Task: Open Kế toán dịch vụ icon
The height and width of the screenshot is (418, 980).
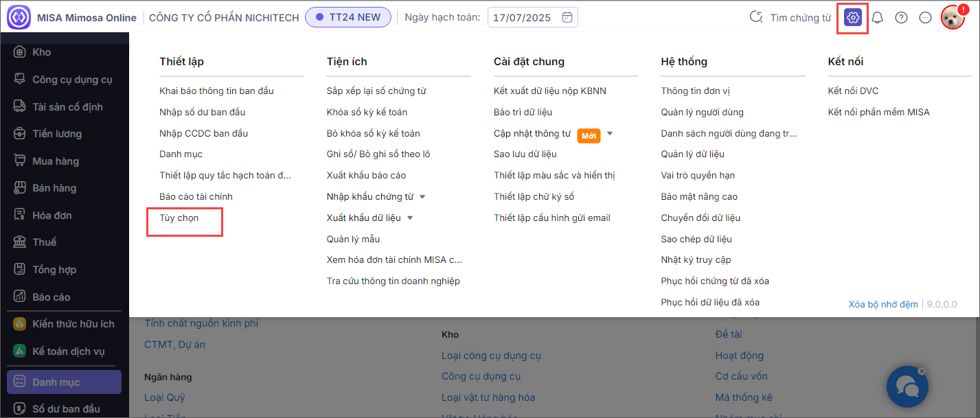Action: tap(20, 351)
